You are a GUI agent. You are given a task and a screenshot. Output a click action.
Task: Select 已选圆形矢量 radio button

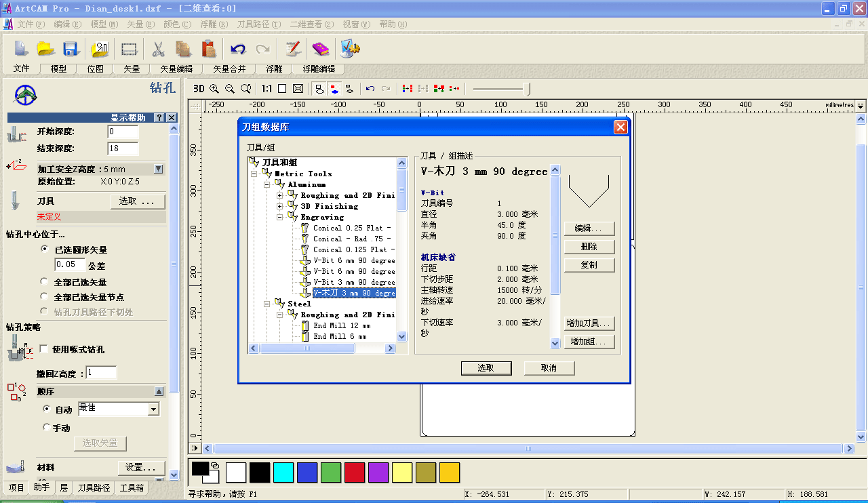point(45,249)
